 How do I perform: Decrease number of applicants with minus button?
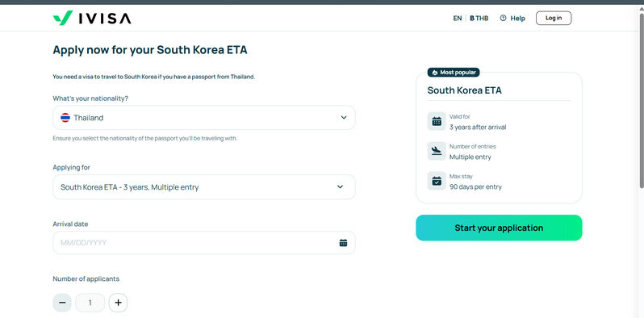[x=62, y=303]
